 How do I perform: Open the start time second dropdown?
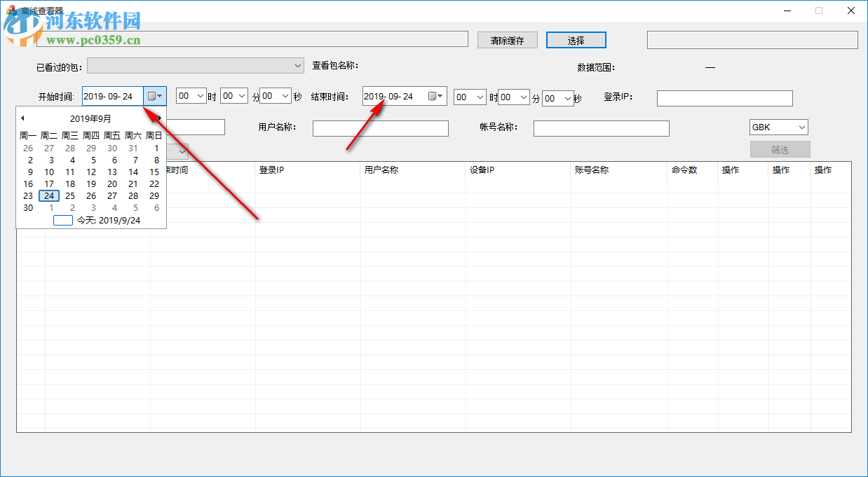[285, 95]
